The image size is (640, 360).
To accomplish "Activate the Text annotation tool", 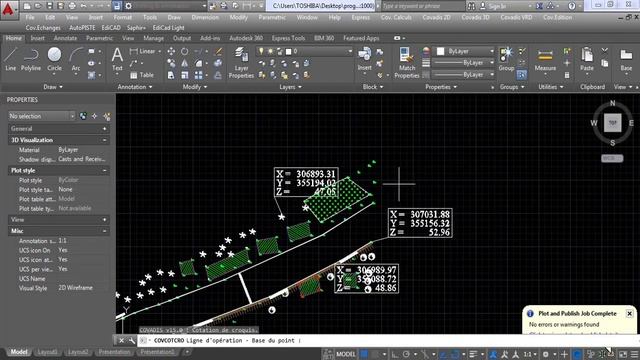I will pyautogui.click(x=117, y=59).
